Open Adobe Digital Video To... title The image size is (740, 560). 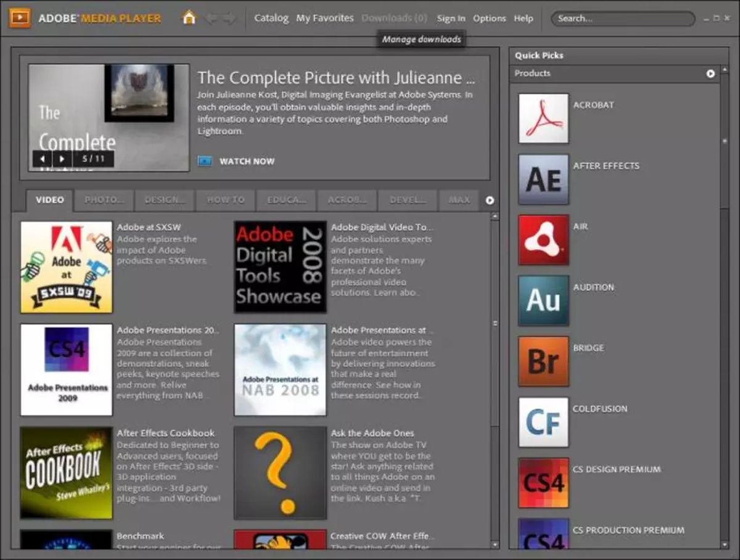[x=382, y=228]
